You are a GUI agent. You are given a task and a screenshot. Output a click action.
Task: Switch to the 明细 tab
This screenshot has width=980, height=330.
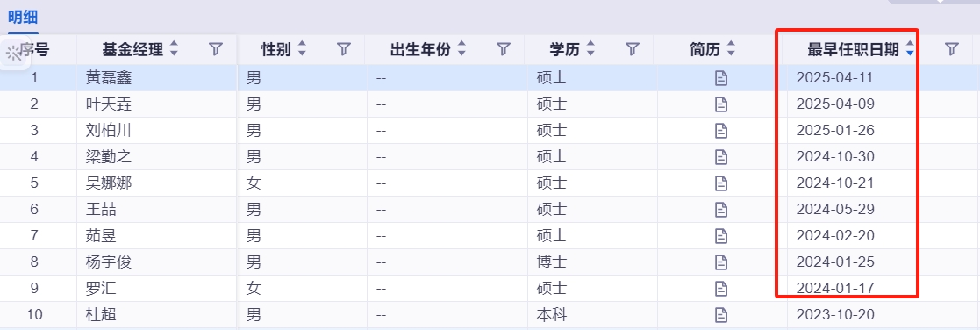coord(23,17)
